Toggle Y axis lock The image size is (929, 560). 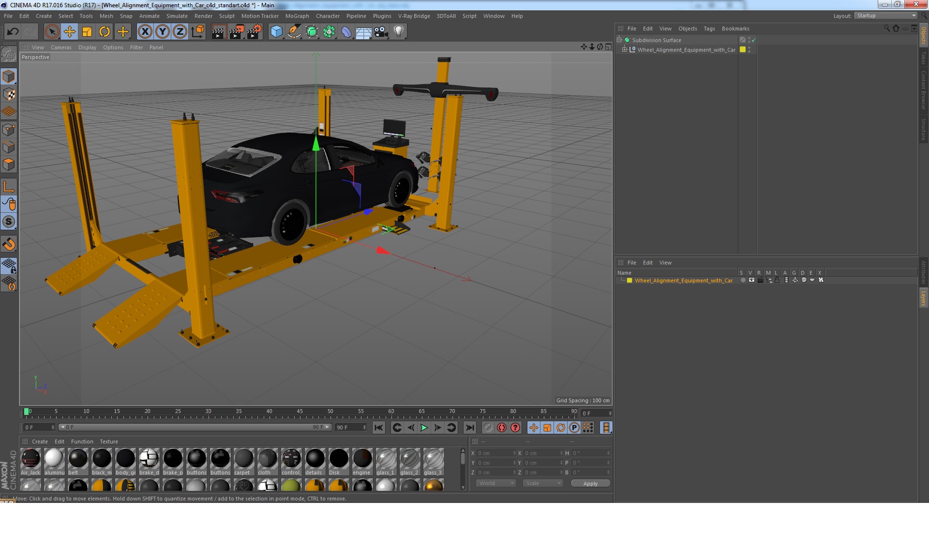(163, 32)
